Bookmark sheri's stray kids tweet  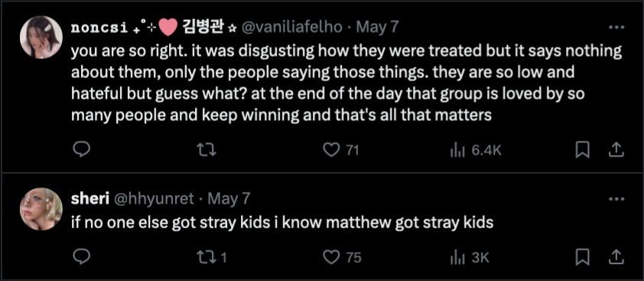[x=581, y=257]
